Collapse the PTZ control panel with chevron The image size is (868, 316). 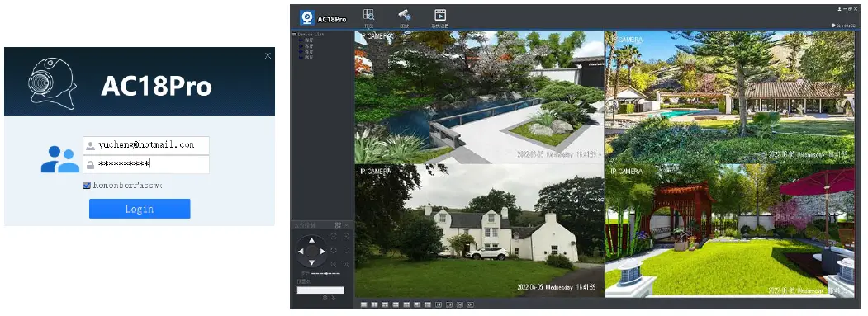pyautogui.click(x=347, y=226)
